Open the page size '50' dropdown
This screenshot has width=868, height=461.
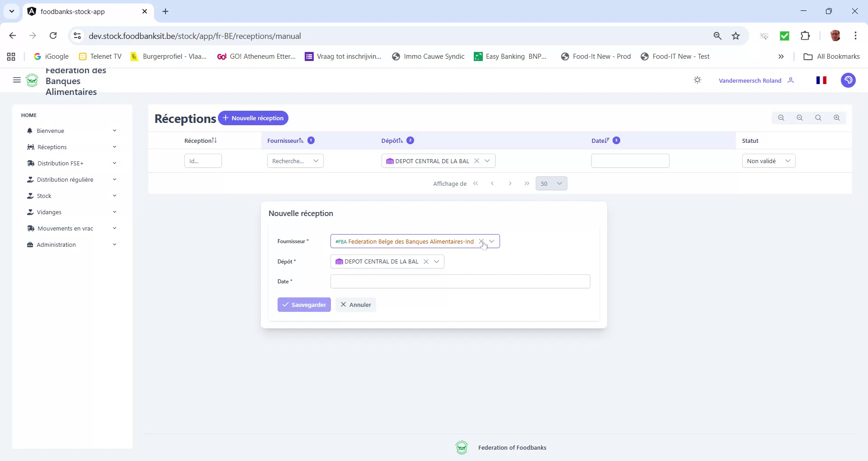tap(551, 183)
